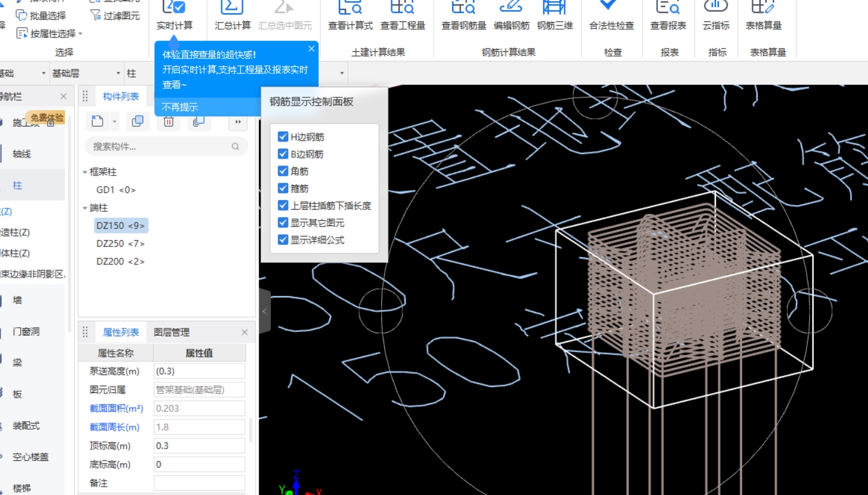The width and height of the screenshot is (868, 495).
Task: Expand more component list tools arrow
Action: (x=237, y=122)
